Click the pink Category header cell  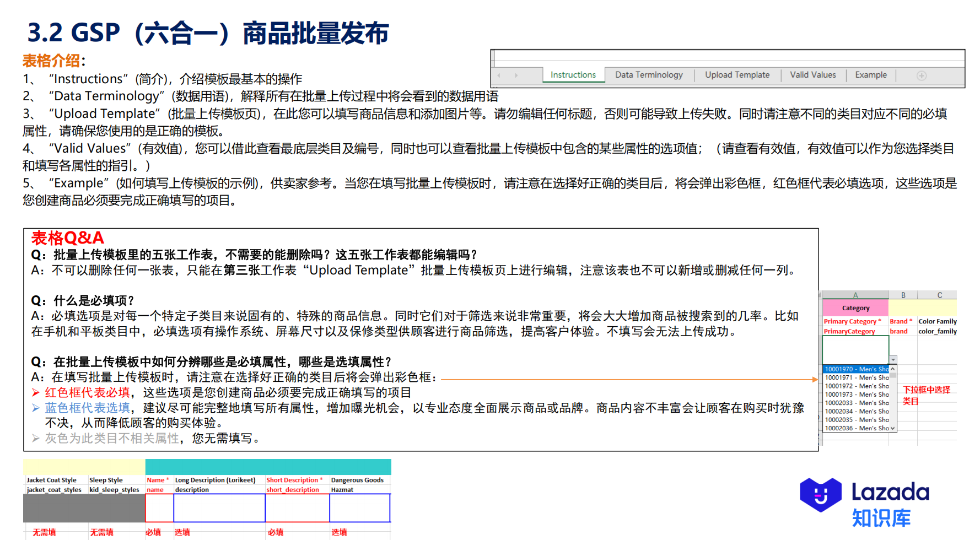point(855,308)
